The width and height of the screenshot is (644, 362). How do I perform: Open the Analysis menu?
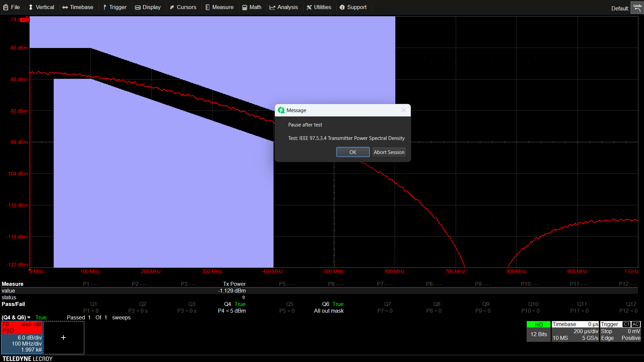point(284,7)
